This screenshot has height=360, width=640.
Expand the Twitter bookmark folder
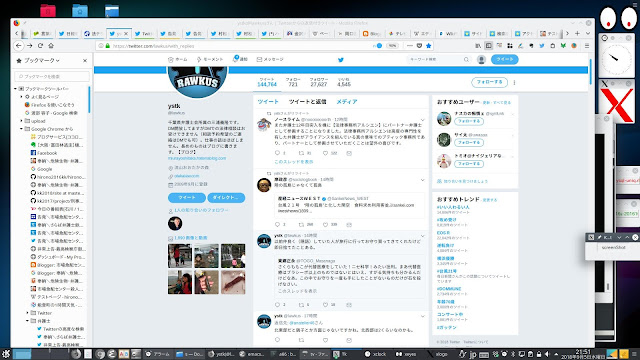tap(28, 313)
